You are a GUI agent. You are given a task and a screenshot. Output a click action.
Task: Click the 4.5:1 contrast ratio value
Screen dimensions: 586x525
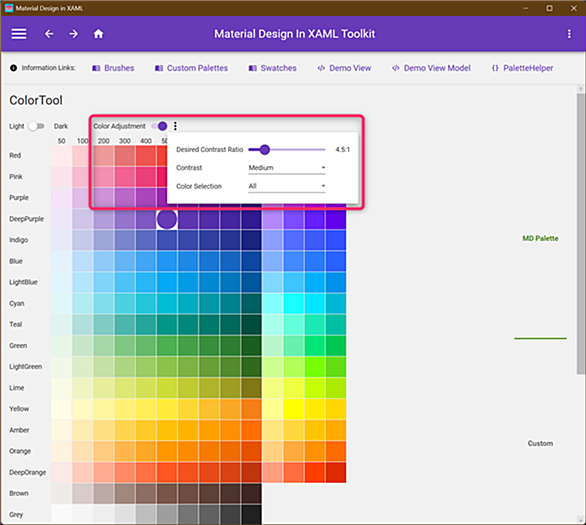click(x=343, y=149)
